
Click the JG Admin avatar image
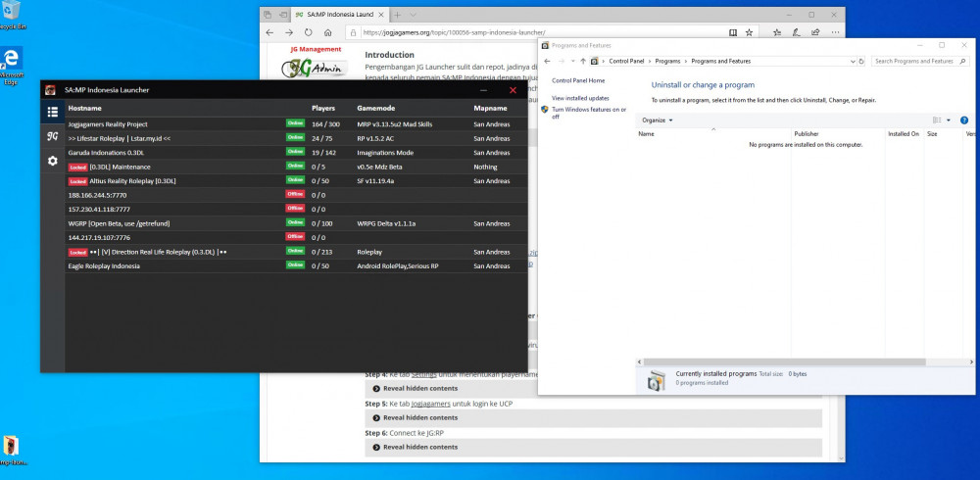[315, 68]
